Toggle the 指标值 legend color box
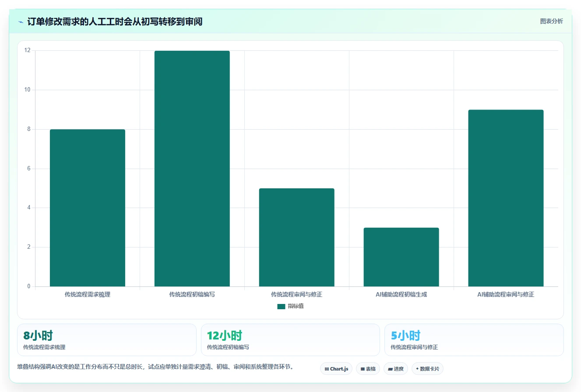 (281, 307)
